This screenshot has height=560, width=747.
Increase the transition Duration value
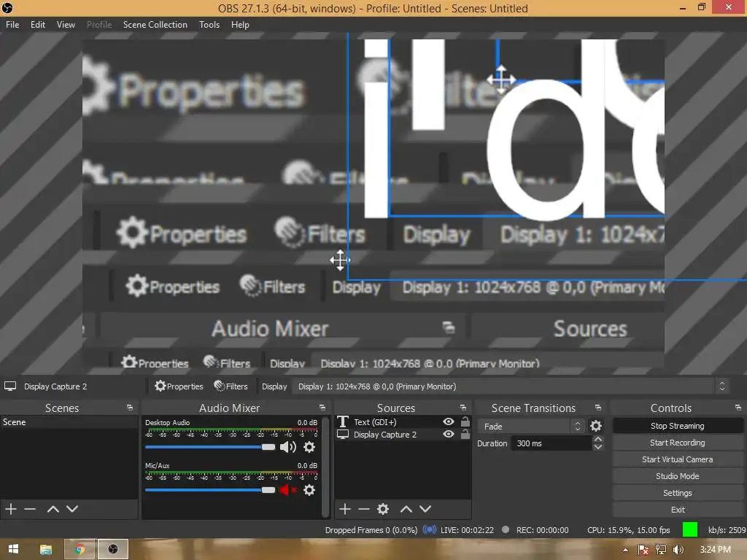pyautogui.click(x=598, y=440)
